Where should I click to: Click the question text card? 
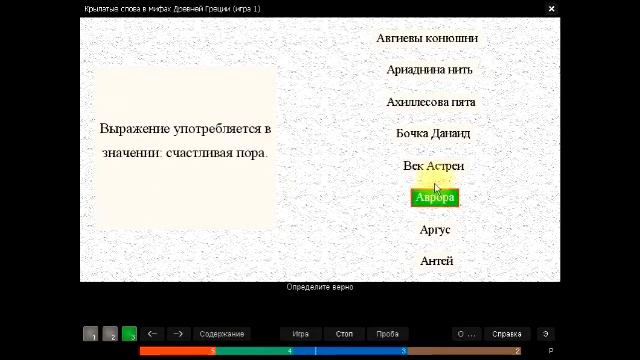pos(185,148)
